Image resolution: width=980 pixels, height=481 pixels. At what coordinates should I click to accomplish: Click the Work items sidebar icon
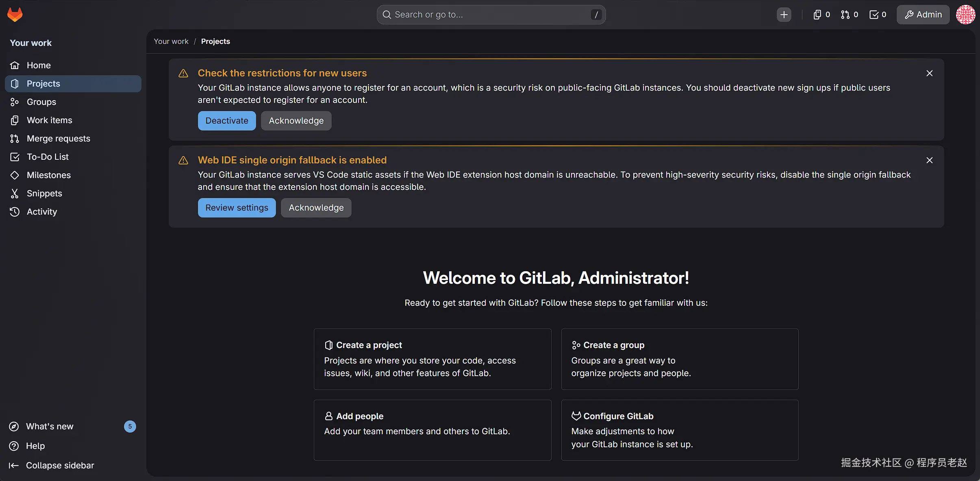pos(15,120)
